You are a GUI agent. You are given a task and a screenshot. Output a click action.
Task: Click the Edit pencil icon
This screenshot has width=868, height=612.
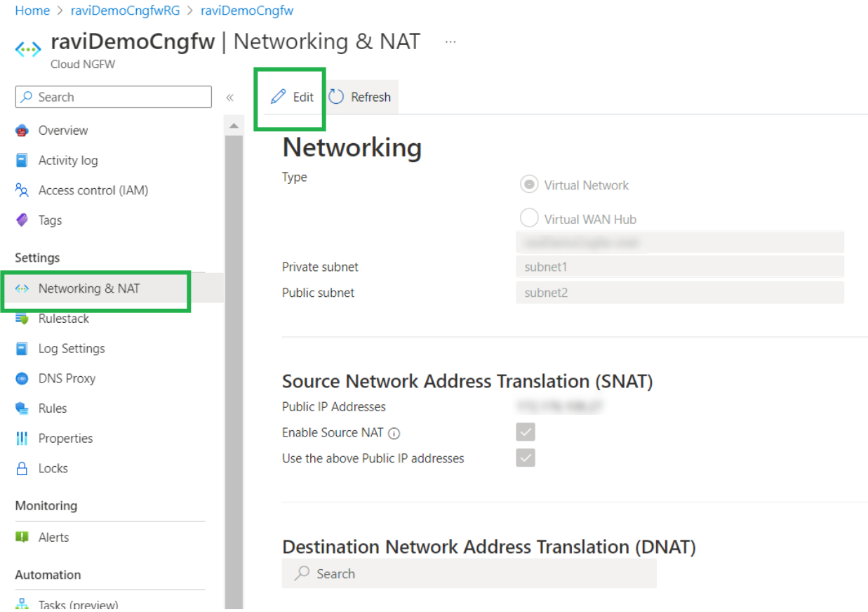click(x=279, y=97)
